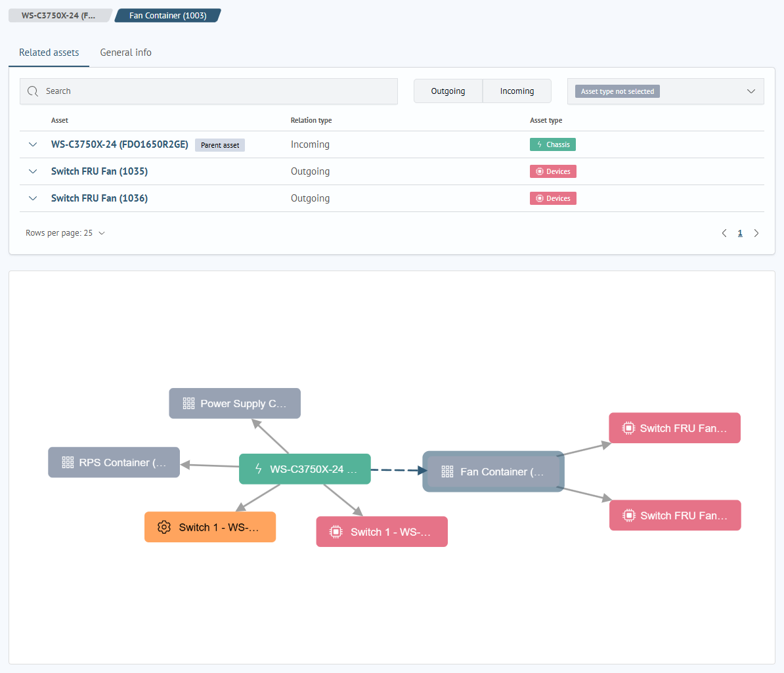The width and height of the screenshot is (784, 673).
Task: Click device icon in Switch FRU Fan (1035) badge
Action: tap(540, 171)
